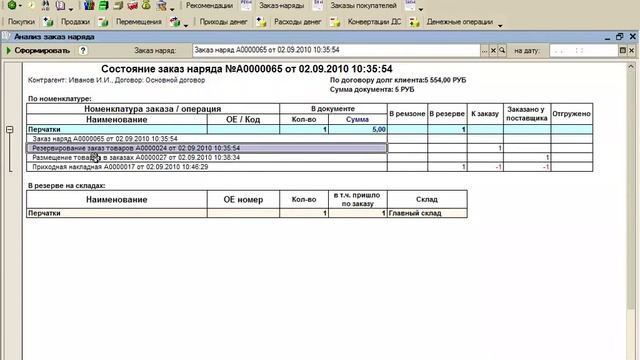Viewport: 640px width, 360px height.
Task: Click the new conversion icon after Конвертации ДС
Action: pyautogui.click(x=414, y=22)
